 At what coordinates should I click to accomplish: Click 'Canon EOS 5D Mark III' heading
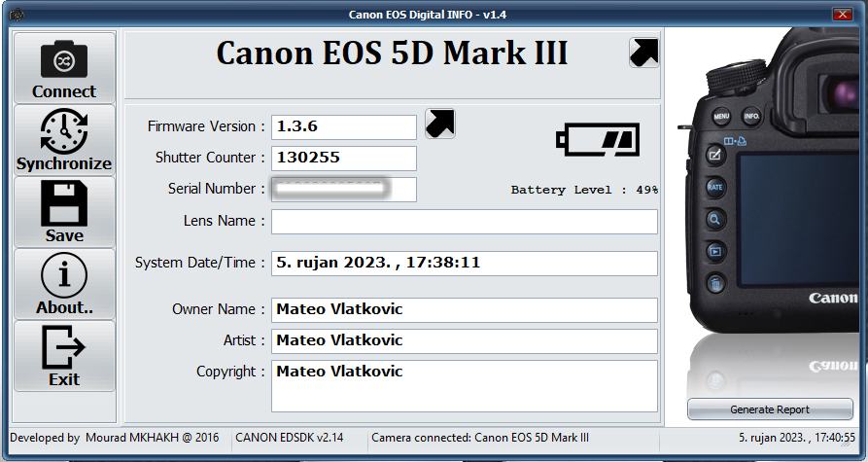click(x=392, y=53)
